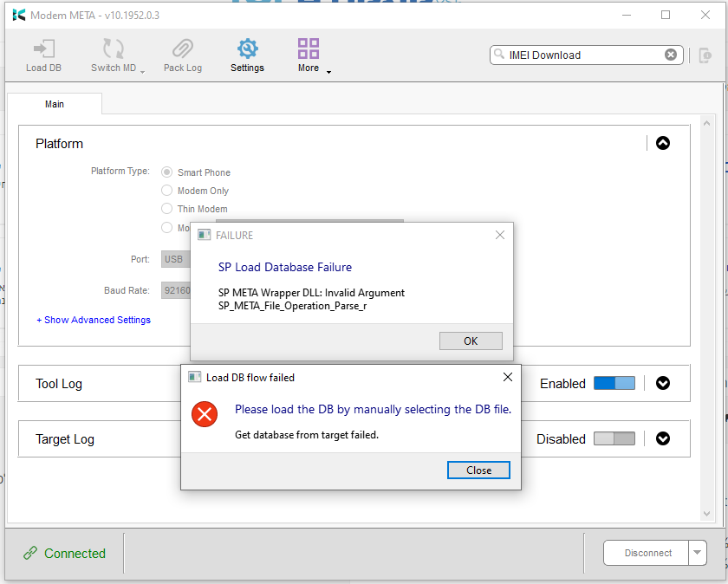This screenshot has height=584, width=728.
Task: Click the Modem META app logo
Action: 19,16
